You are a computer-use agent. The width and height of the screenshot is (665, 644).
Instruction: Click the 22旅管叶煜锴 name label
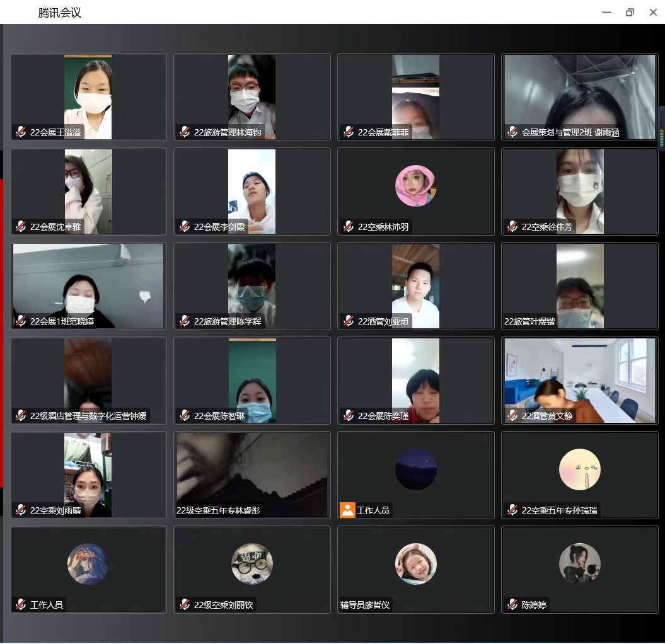coord(529,321)
